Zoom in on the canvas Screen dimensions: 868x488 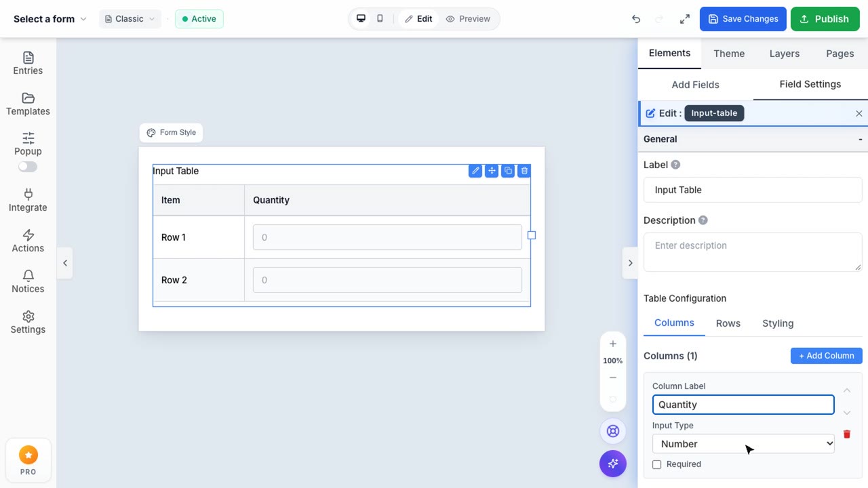(x=613, y=344)
